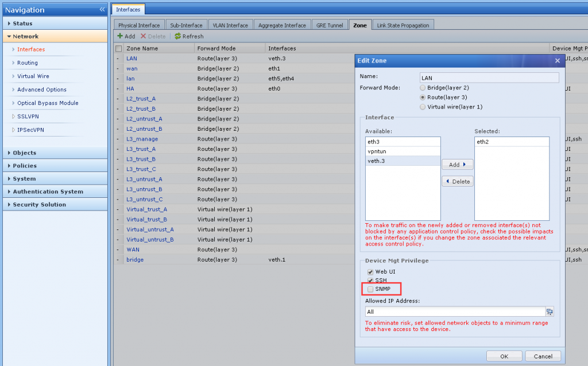The width and height of the screenshot is (588, 366).
Task: Close the Edit Zone dialog with X
Action: click(x=557, y=61)
